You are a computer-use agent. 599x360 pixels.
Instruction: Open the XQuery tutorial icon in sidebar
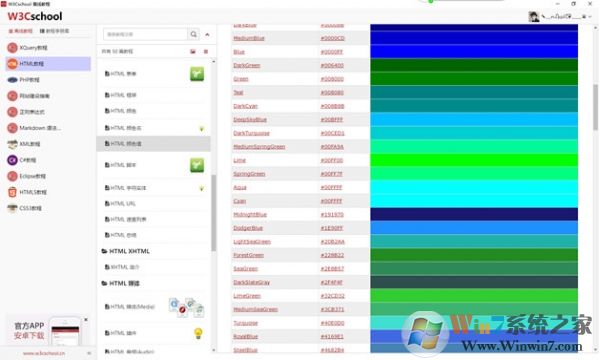tap(12, 48)
